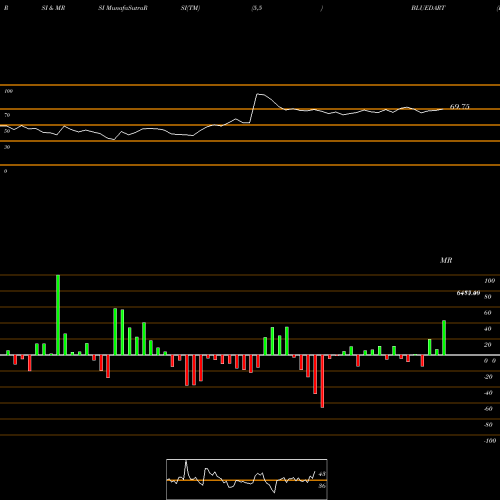Select the tallest green MR bar
500x500 pixels.
click(58, 315)
